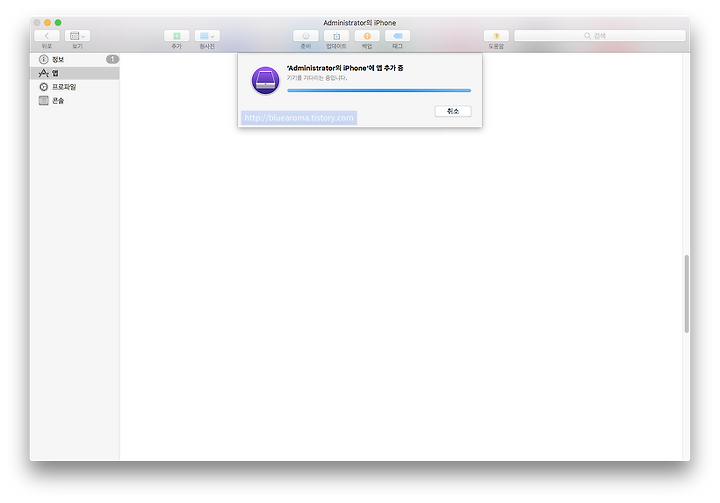Click the green 추가 add button
Viewport: 720px width, 503px height.
tap(176, 36)
